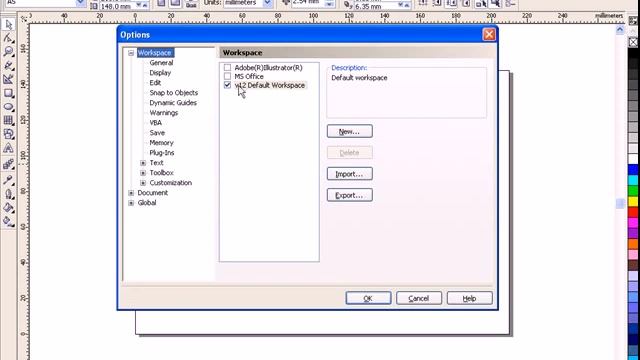The image size is (640, 360).
Task: Select Memory in options tree
Action: pos(161,143)
